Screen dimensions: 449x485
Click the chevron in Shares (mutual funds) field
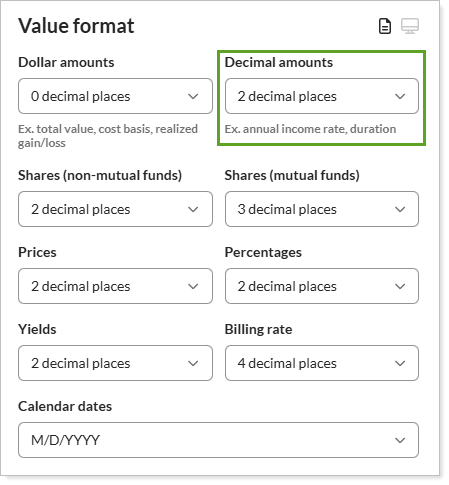(400, 209)
